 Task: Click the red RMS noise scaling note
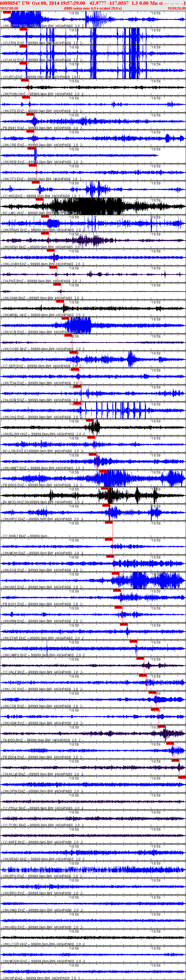tap(93, 8)
